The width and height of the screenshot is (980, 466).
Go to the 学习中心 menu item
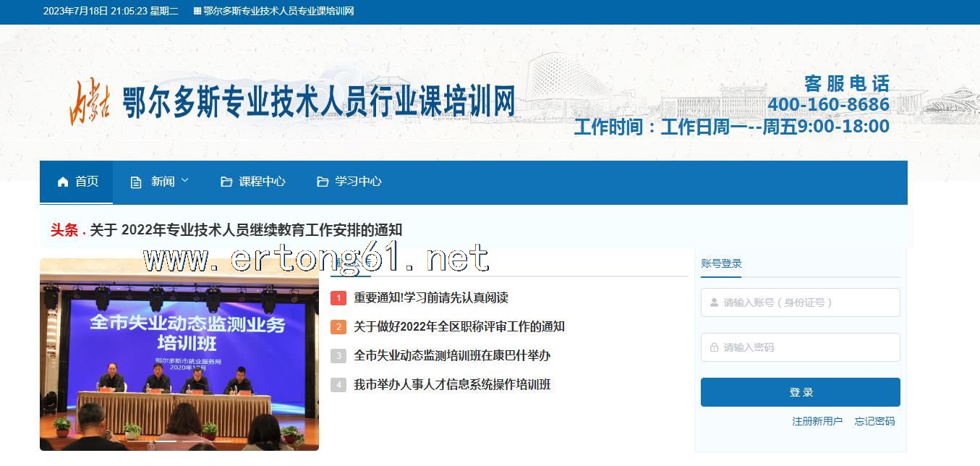(357, 182)
